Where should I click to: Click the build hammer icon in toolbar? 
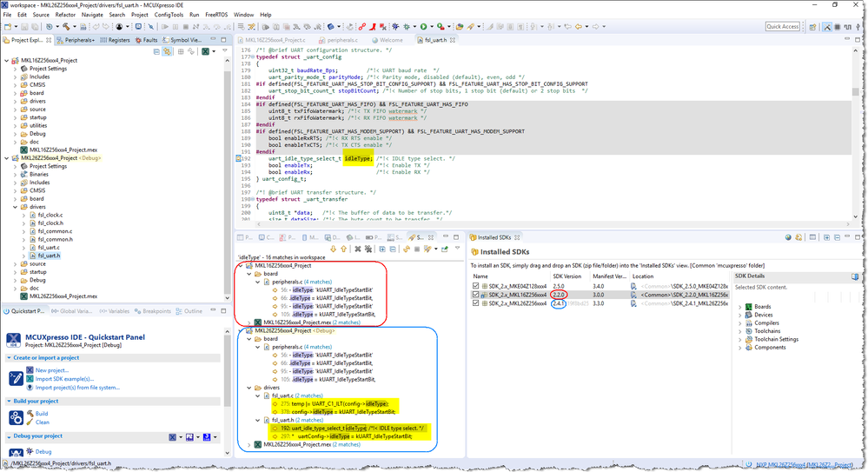point(66,27)
